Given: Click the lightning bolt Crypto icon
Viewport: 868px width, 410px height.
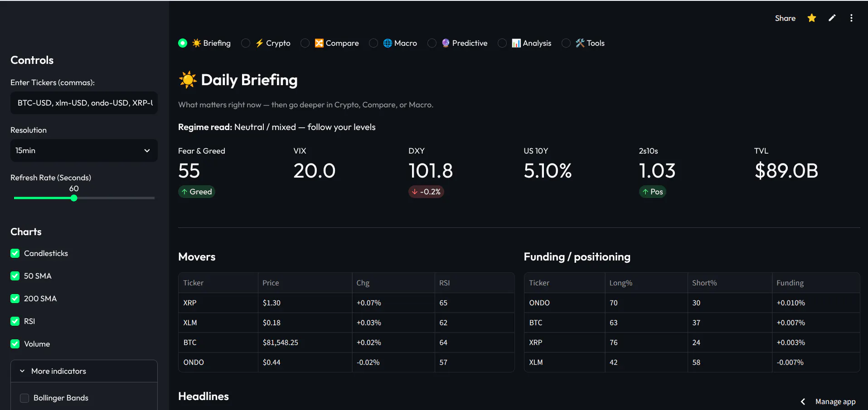Looking at the screenshot, I should (259, 43).
